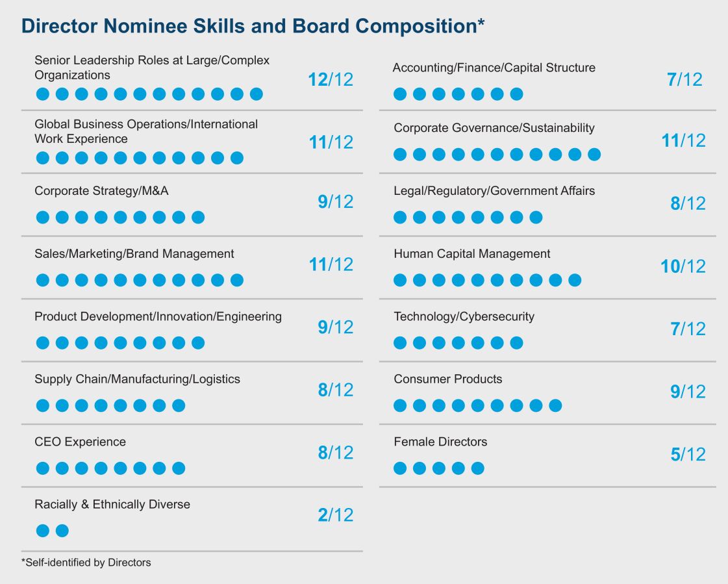The width and height of the screenshot is (728, 584).
Task: Click the last dot under Human Capital Management
Action: pyautogui.click(x=575, y=280)
